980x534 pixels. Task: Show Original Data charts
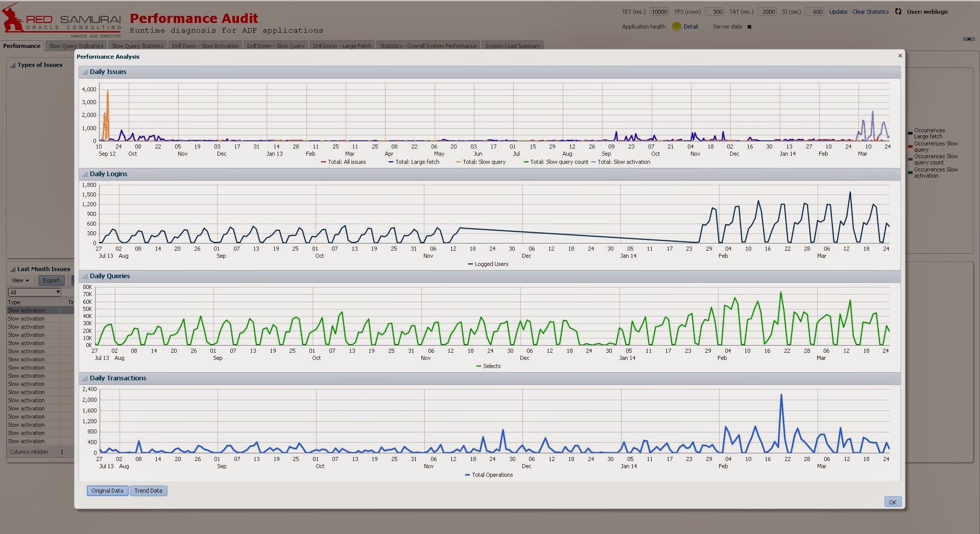[x=107, y=491]
